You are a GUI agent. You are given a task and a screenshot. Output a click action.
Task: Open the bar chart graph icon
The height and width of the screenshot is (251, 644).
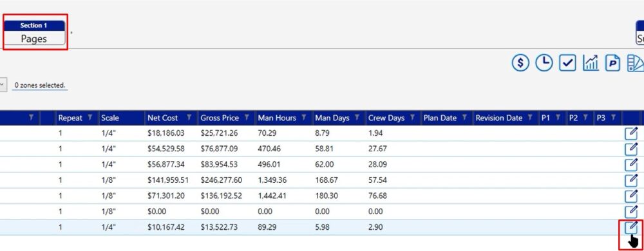pos(591,63)
